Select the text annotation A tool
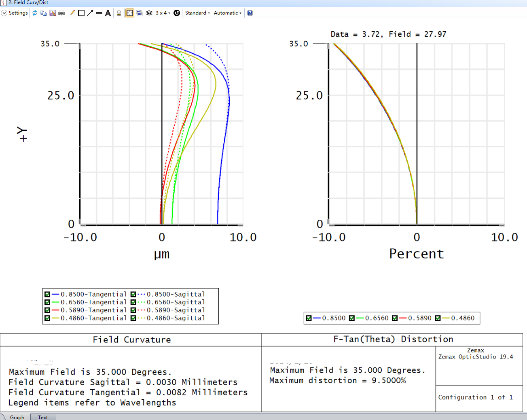527x420 pixels. (108, 13)
